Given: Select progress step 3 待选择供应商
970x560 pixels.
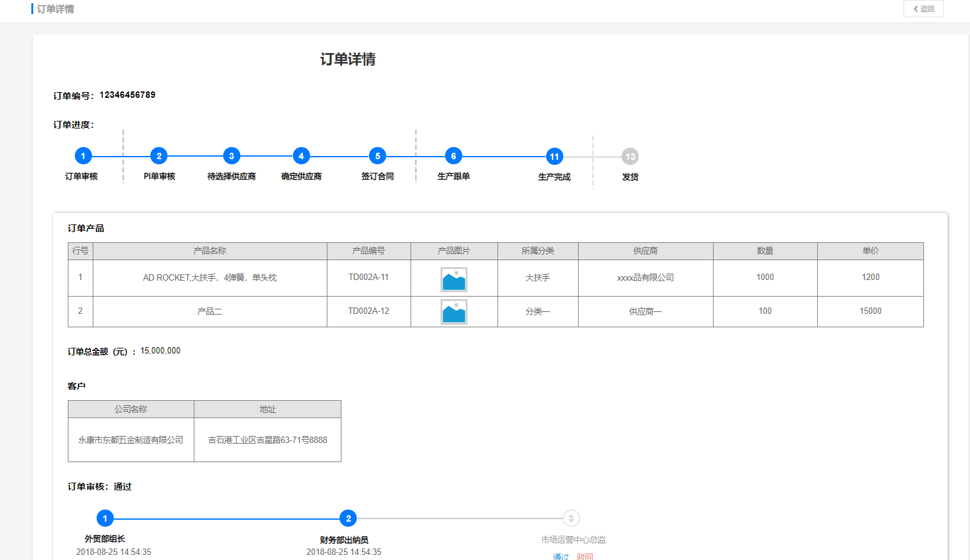Looking at the screenshot, I should [231, 156].
